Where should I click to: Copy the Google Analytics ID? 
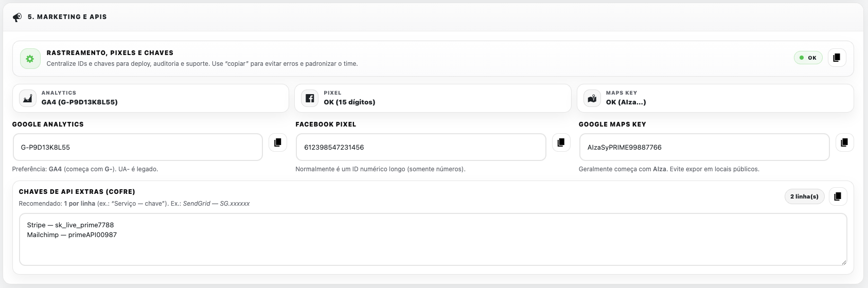click(278, 142)
